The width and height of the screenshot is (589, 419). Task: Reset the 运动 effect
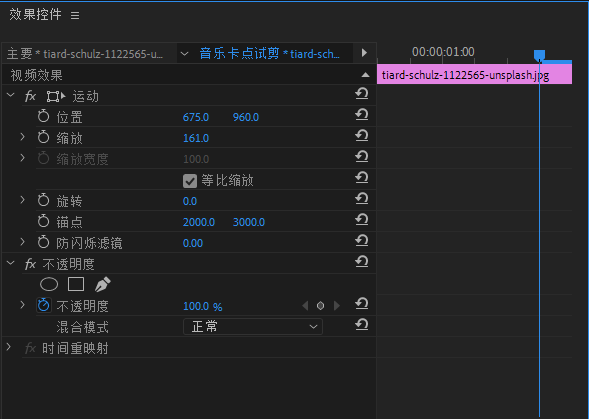tap(361, 94)
